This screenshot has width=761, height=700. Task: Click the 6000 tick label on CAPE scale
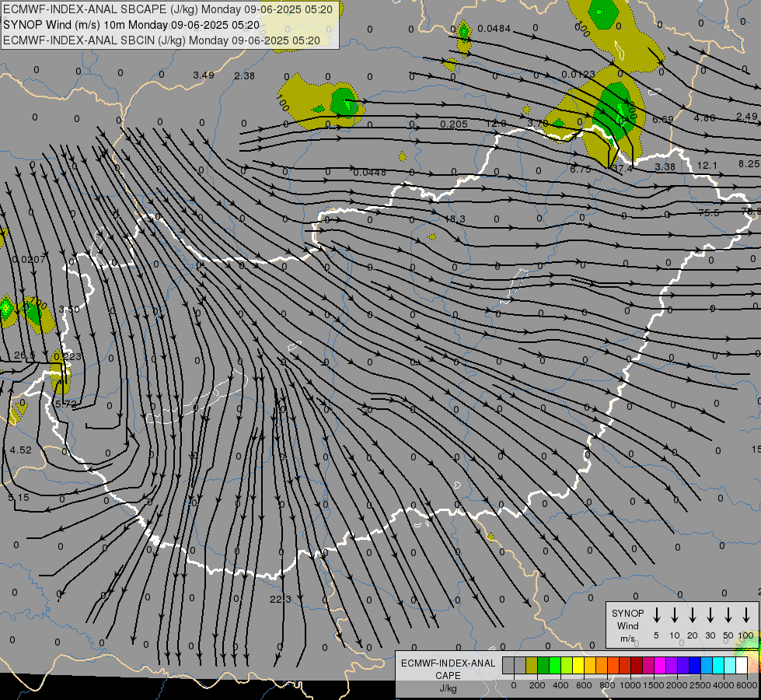747,685
